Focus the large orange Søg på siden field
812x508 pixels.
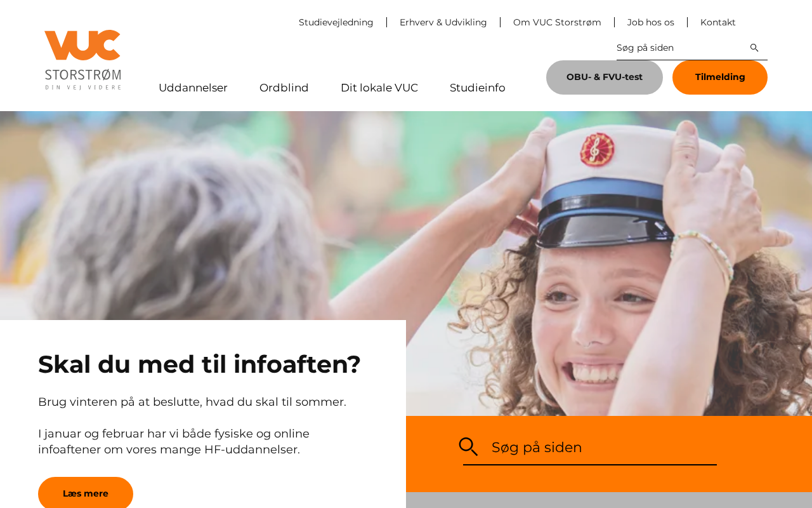pyautogui.click(x=603, y=448)
